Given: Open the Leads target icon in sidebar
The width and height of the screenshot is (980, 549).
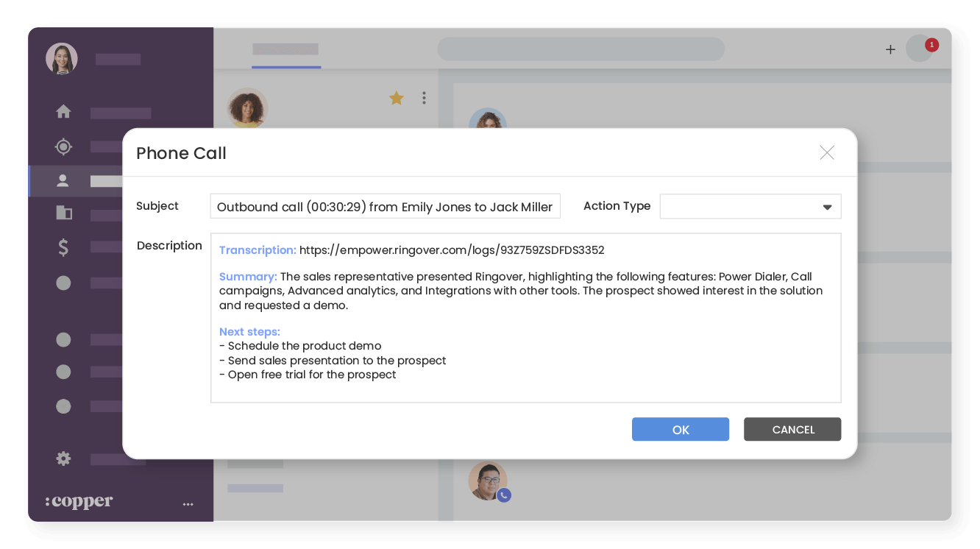Looking at the screenshot, I should [63, 146].
